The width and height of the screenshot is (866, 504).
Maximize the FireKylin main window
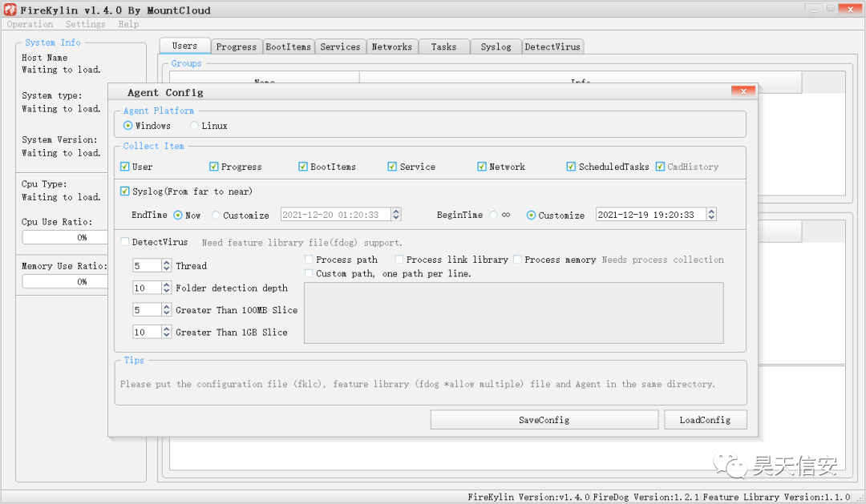[830, 9]
